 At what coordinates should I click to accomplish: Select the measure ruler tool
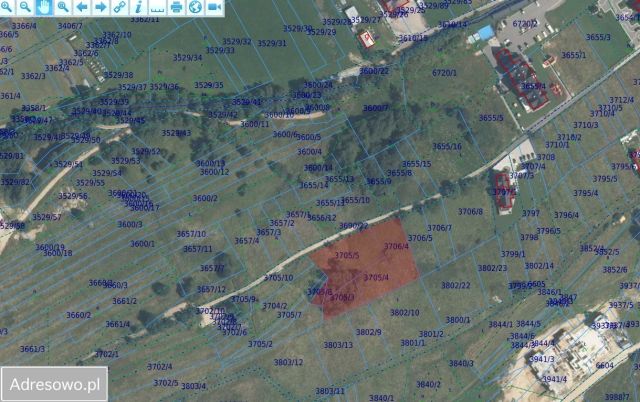click(157, 7)
